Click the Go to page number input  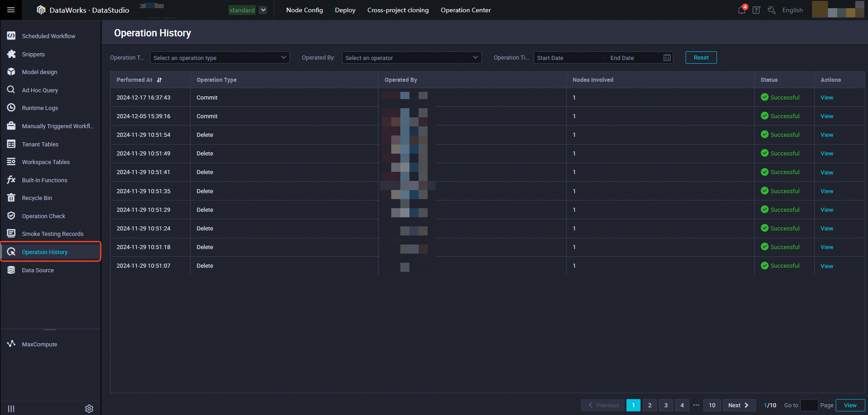point(809,405)
